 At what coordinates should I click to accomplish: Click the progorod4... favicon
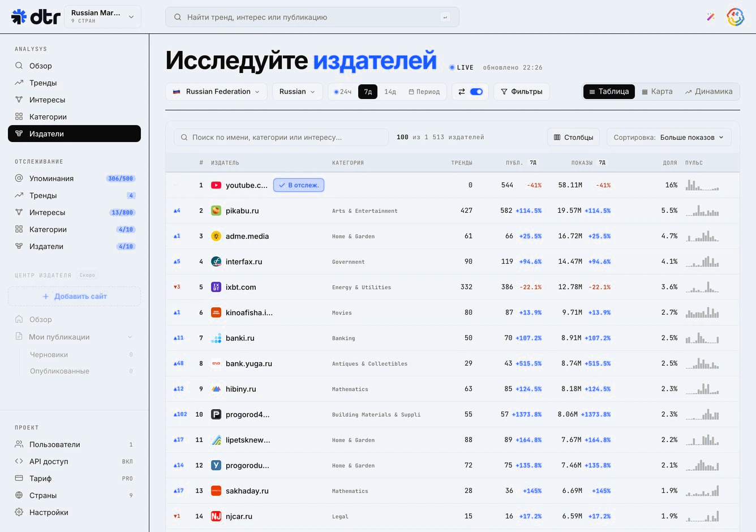coord(216,414)
